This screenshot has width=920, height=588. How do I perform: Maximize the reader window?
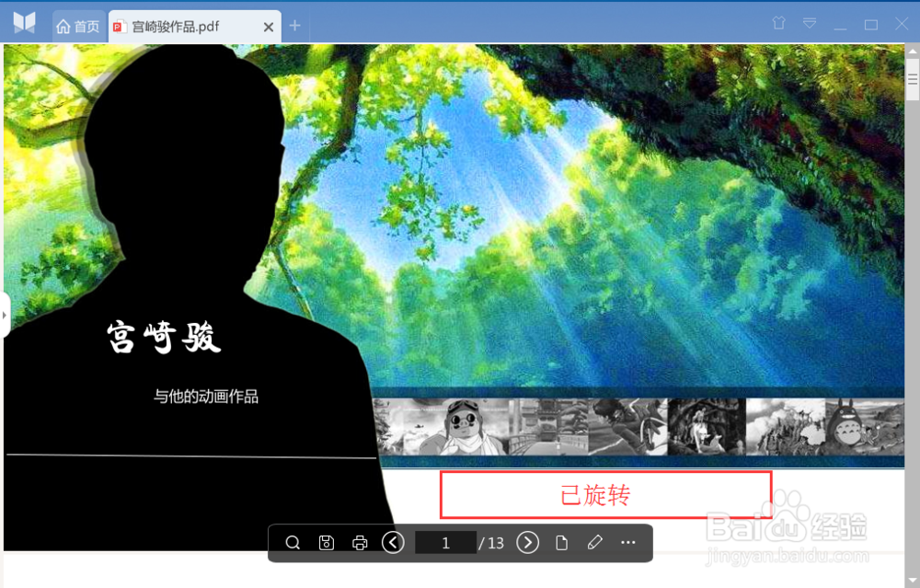(870, 25)
